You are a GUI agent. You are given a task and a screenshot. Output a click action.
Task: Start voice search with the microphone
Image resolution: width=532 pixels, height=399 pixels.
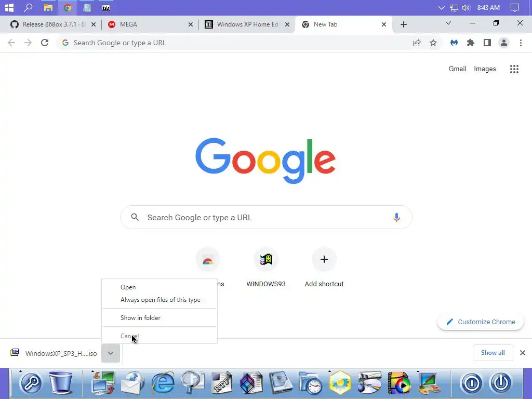tap(396, 217)
